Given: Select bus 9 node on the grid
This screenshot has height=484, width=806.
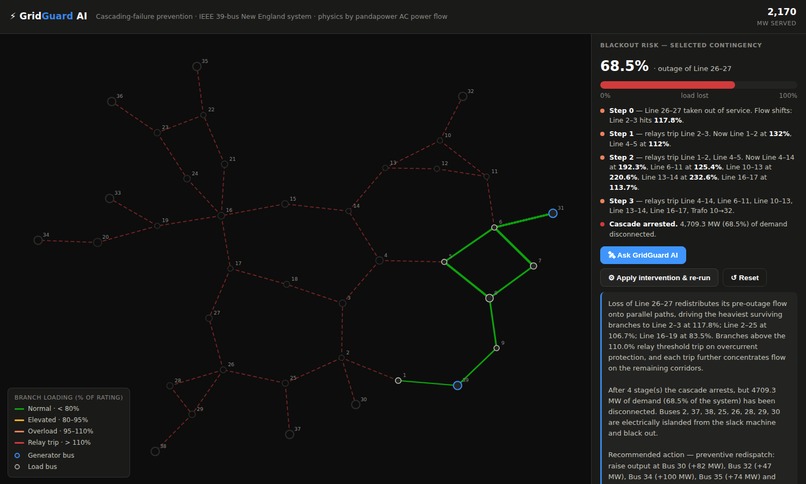Looking at the screenshot, I should tap(497, 348).
